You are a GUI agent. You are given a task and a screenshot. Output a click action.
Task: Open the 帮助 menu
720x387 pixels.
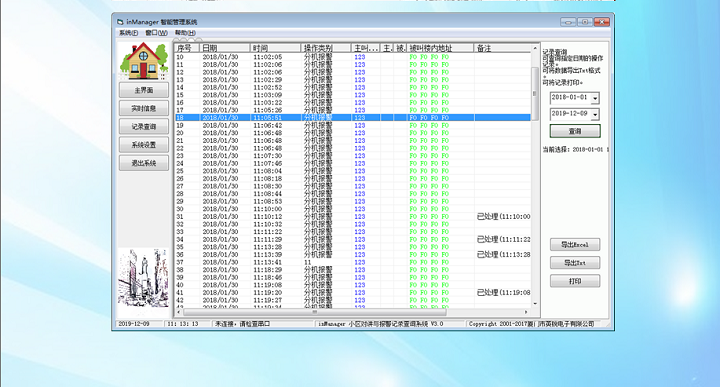[185, 33]
